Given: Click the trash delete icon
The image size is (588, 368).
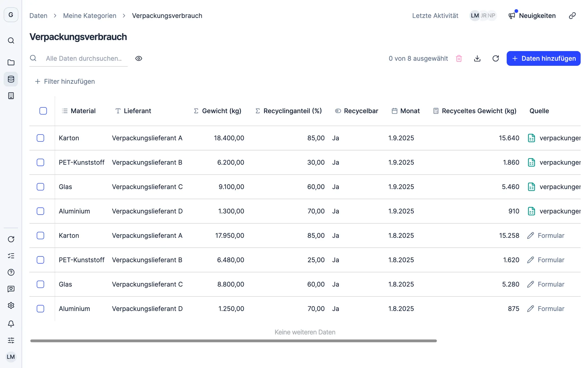Looking at the screenshot, I should tap(459, 59).
